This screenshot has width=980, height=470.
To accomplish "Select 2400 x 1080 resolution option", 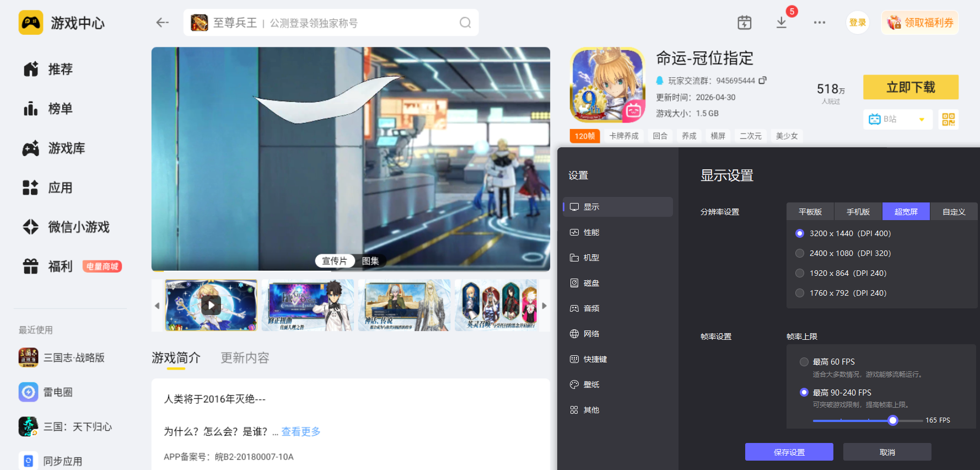I will point(843,253).
